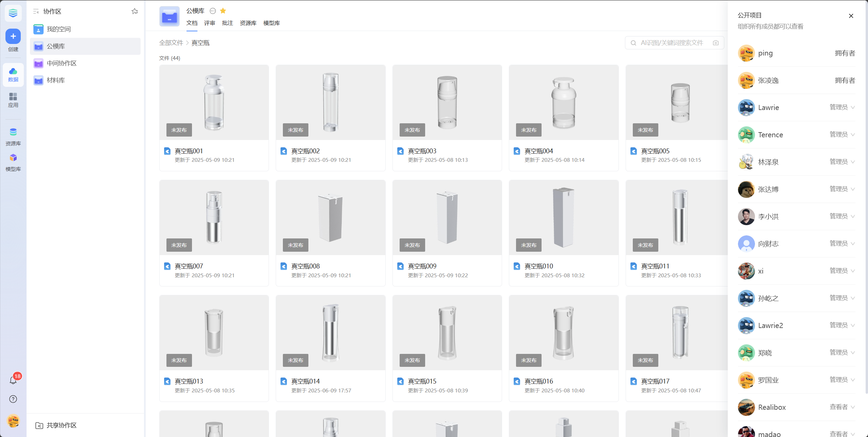
Task: Click Realibox avatar in members list
Action: 746,407
